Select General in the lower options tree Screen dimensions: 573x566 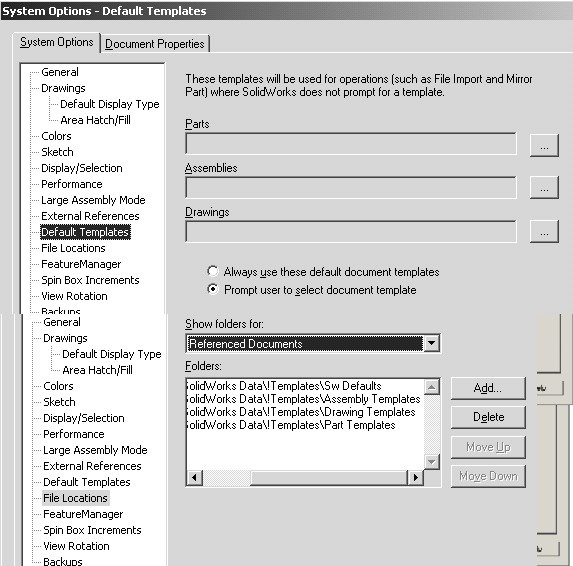(62, 322)
